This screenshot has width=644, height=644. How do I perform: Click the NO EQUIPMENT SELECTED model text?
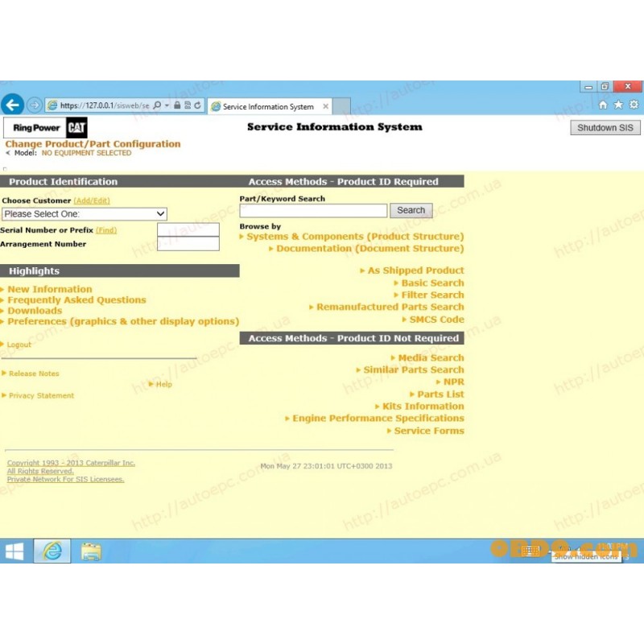coord(86,153)
